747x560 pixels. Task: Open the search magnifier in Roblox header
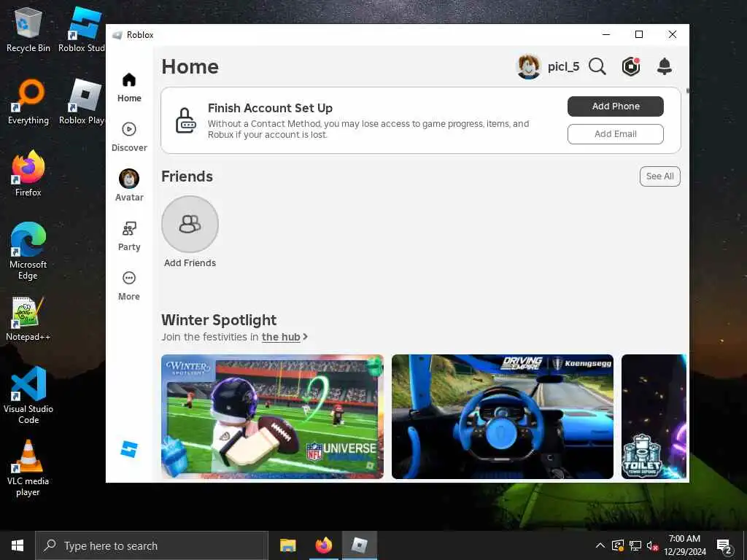click(597, 66)
